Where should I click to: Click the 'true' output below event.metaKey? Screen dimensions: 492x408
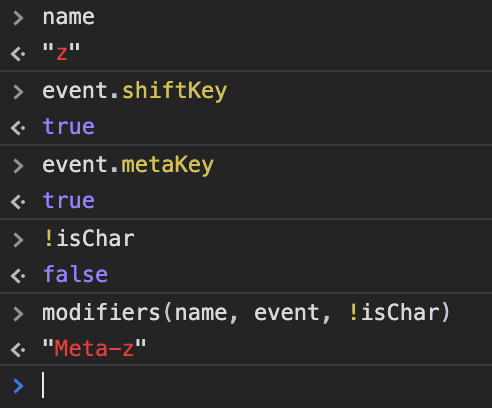coord(69,201)
